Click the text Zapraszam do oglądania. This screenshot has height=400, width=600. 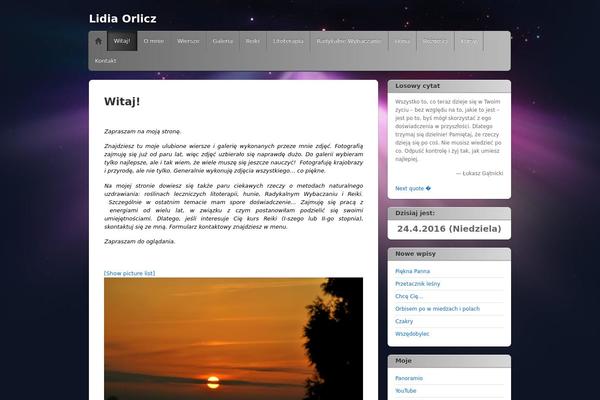tap(140, 242)
